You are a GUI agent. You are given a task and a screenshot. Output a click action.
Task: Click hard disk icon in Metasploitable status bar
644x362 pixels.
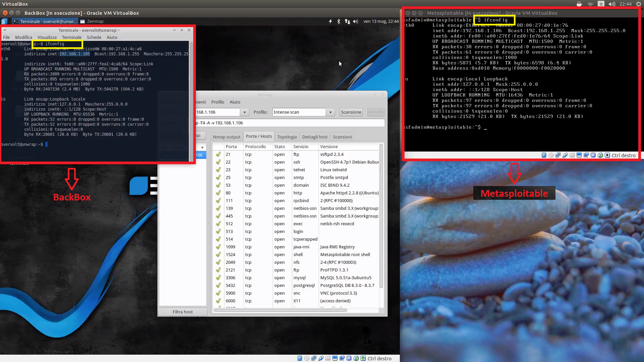[x=544, y=155]
